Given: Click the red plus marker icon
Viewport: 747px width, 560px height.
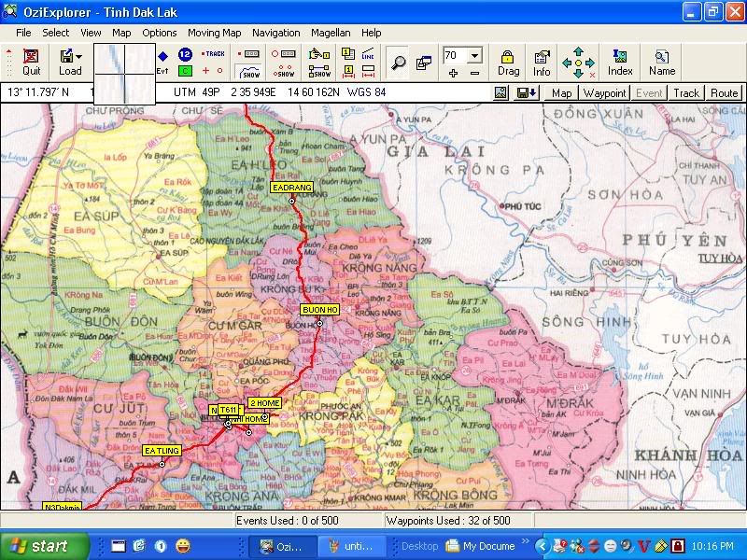Looking at the screenshot, I should [205, 71].
